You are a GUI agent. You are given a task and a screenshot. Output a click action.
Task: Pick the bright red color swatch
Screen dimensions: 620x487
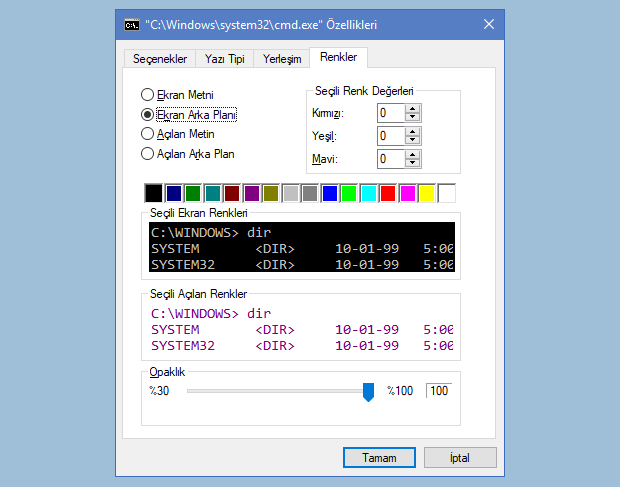[x=388, y=193]
